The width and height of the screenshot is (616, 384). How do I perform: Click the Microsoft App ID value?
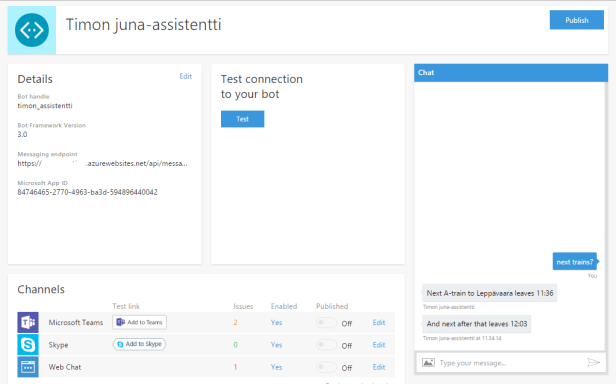pos(87,192)
